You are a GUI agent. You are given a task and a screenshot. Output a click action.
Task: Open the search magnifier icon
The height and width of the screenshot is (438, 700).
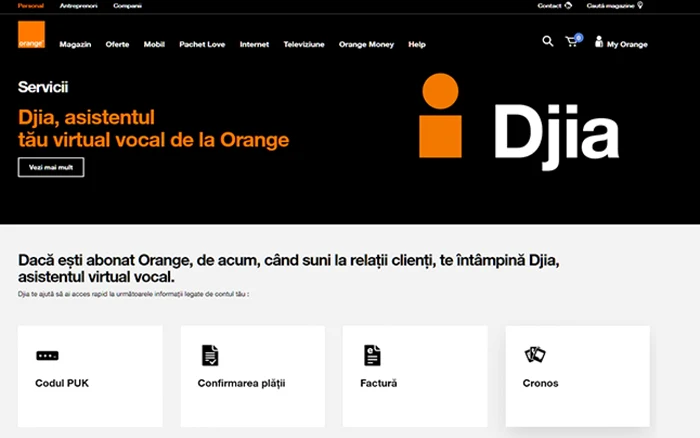548,42
